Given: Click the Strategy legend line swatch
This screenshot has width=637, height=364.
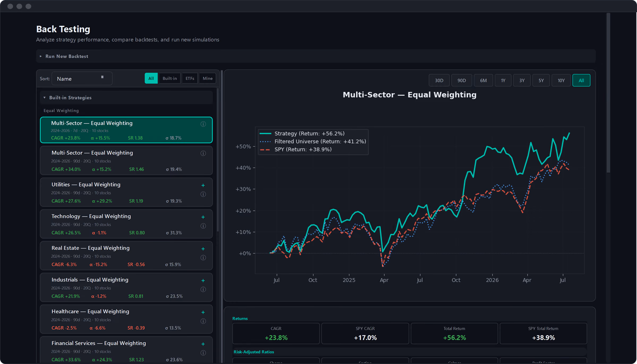Looking at the screenshot, I should tap(265, 133).
